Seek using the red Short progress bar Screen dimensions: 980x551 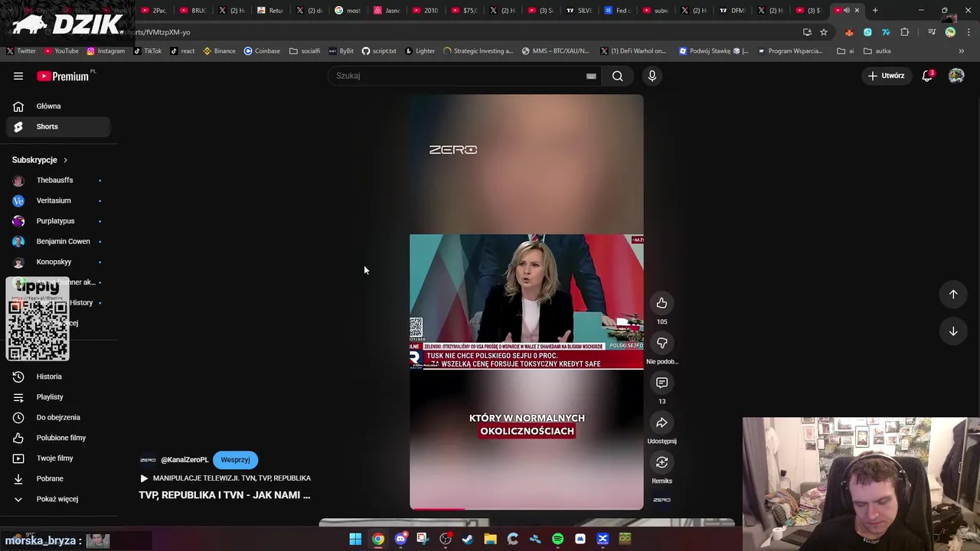(x=527, y=508)
